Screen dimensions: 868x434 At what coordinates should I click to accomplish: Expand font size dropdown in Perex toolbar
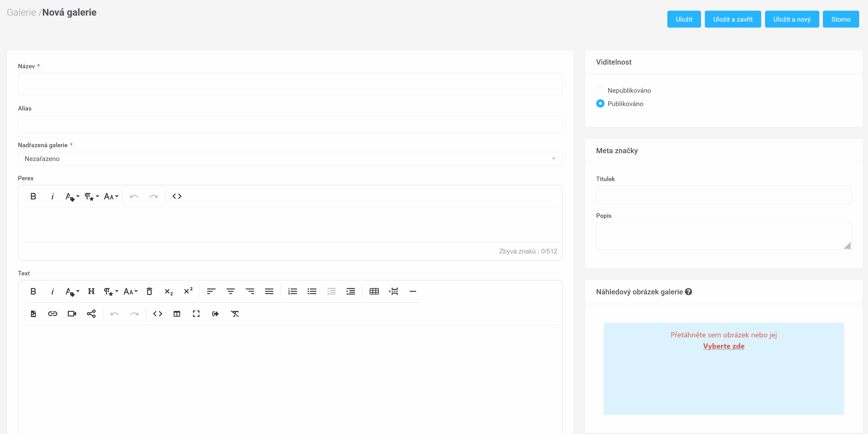coord(111,196)
